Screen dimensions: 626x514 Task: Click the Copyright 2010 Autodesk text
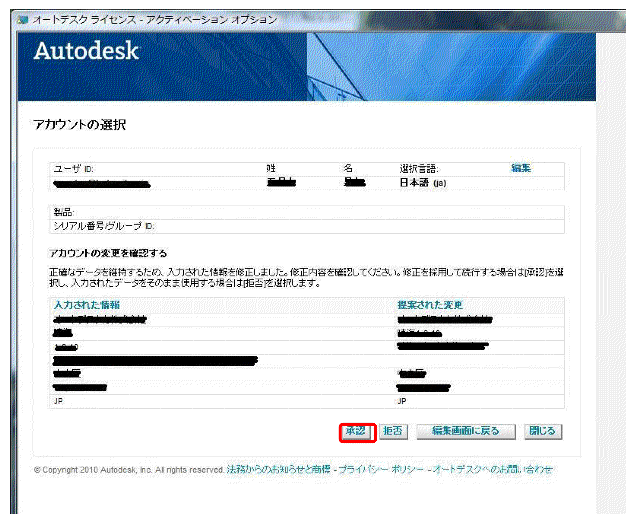click(129, 470)
